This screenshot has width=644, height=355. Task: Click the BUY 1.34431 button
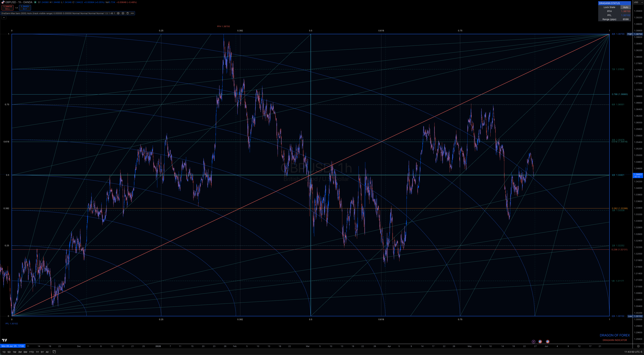(x=25, y=8)
